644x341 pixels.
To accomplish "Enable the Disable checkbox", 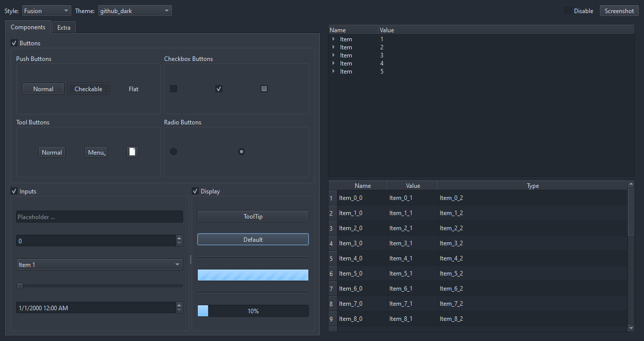I will click(568, 11).
